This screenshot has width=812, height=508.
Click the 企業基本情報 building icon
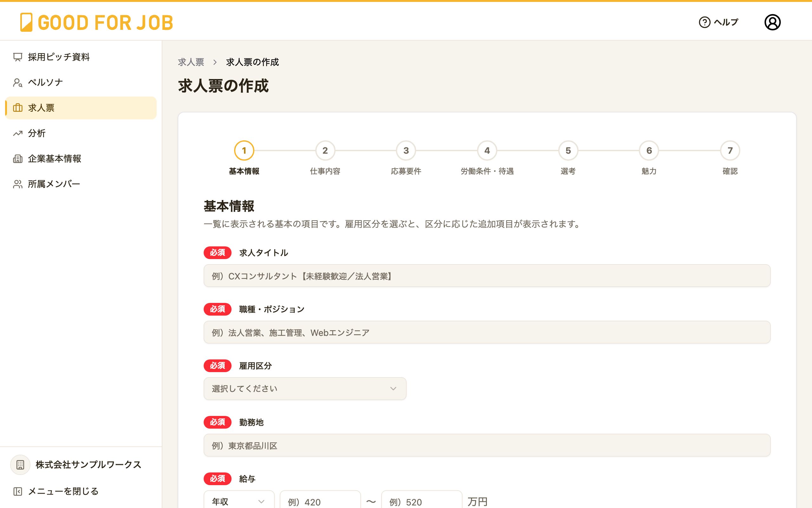coord(18,158)
